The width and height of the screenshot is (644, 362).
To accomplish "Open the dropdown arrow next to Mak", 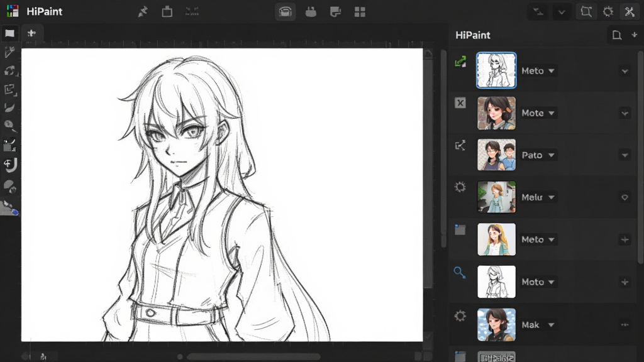I will pyautogui.click(x=551, y=325).
